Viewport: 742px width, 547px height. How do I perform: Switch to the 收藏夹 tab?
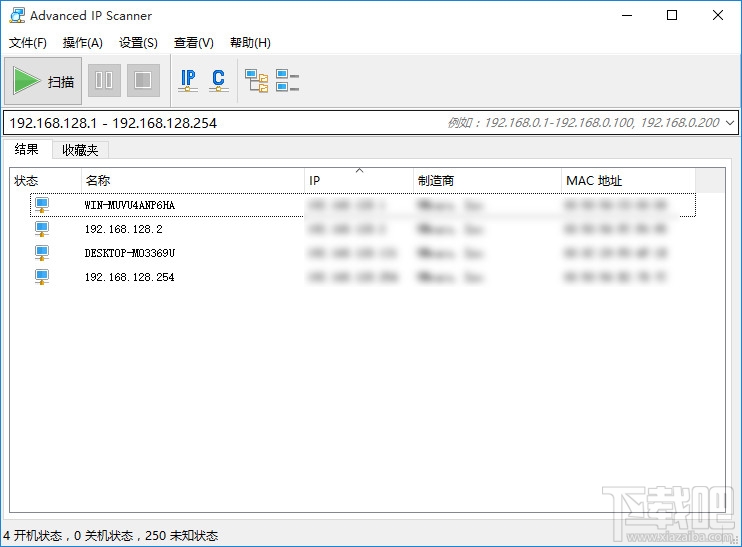pos(80,150)
